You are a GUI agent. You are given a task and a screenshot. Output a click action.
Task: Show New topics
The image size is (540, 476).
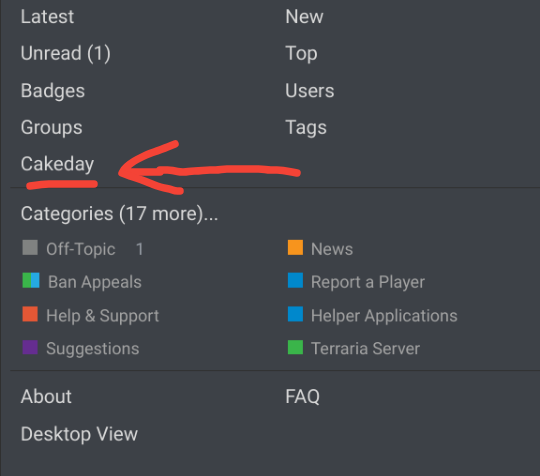click(x=304, y=17)
